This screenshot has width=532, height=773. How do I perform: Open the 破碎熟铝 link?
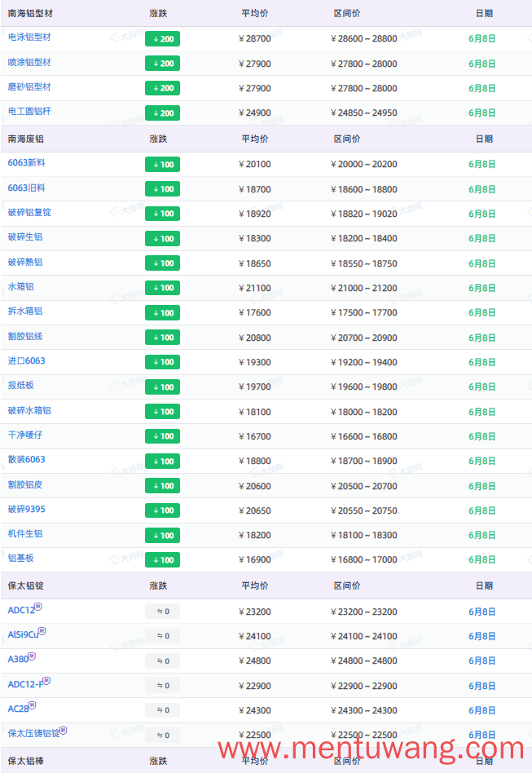coord(25,263)
